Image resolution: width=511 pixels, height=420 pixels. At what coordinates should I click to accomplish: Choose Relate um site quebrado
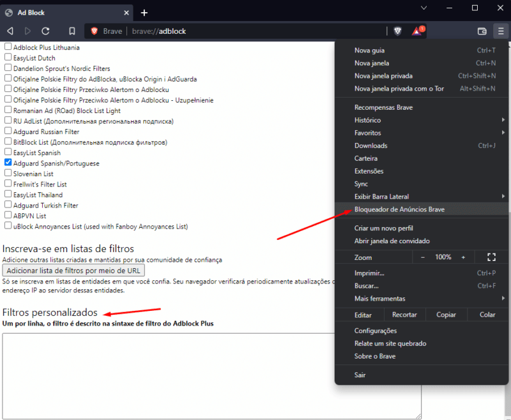point(422,343)
